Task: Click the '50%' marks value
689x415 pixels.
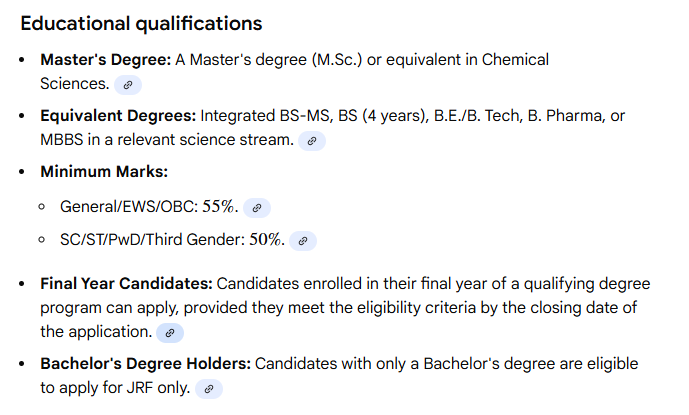Action: point(267,241)
